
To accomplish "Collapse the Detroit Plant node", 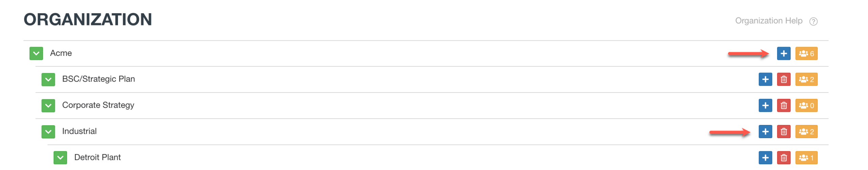I will 60,158.
